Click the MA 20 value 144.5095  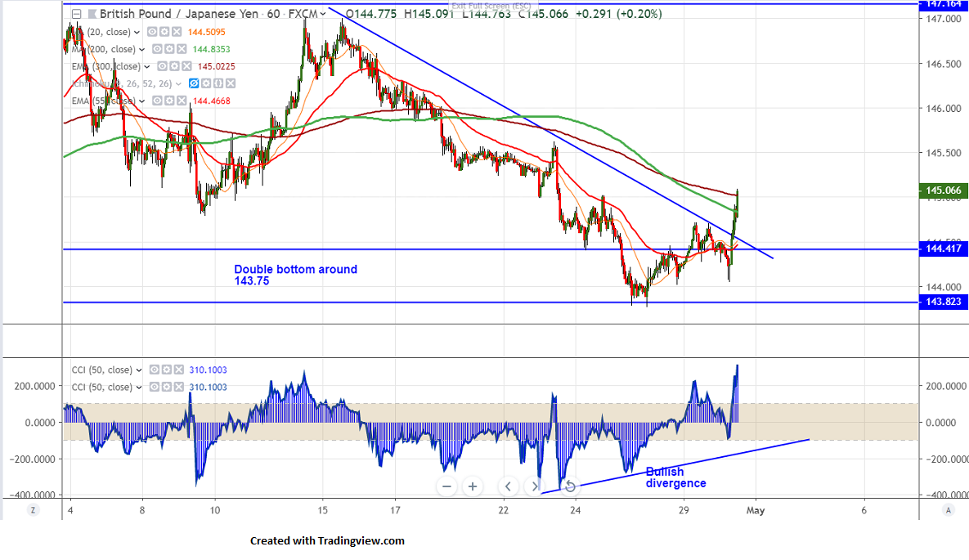206,32
